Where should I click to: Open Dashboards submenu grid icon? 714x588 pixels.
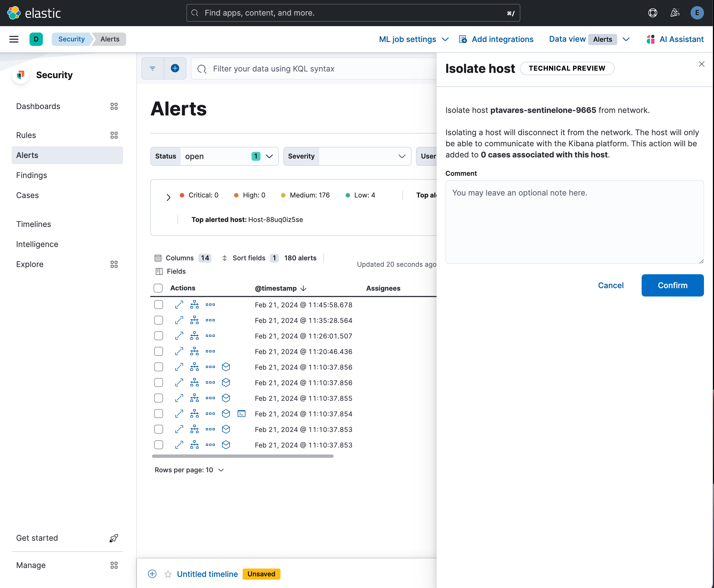coord(114,106)
